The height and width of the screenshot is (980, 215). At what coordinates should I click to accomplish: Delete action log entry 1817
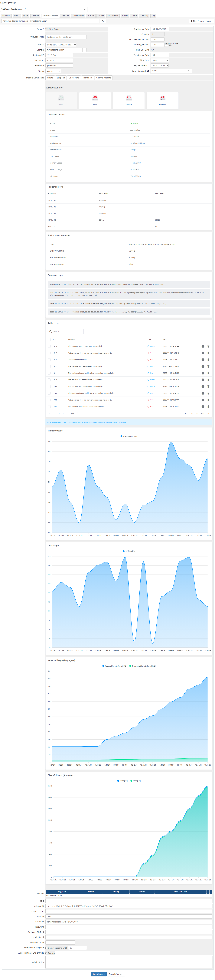click(209, 353)
